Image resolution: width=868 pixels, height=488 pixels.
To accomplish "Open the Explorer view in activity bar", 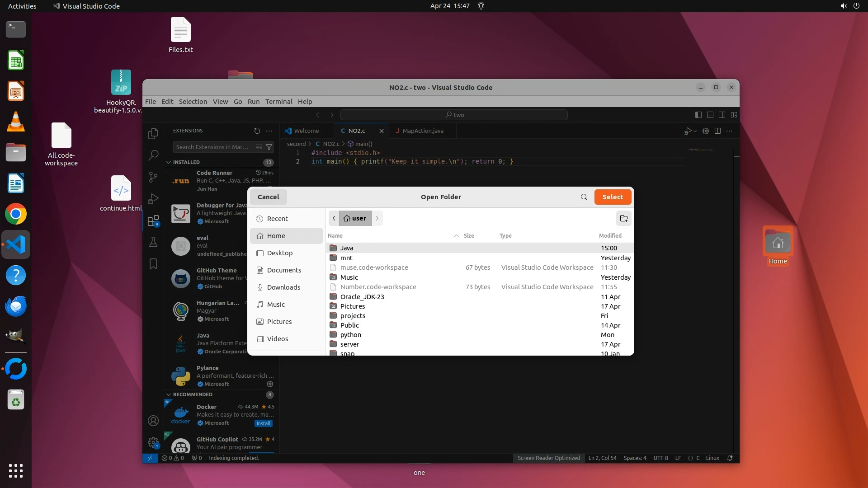I will pos(153,134).
